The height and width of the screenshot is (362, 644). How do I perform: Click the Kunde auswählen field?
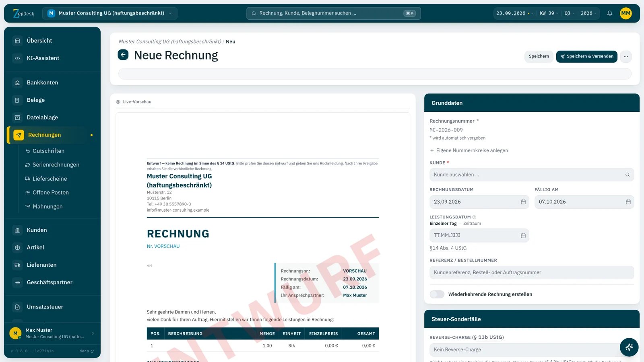click(532, 175)
